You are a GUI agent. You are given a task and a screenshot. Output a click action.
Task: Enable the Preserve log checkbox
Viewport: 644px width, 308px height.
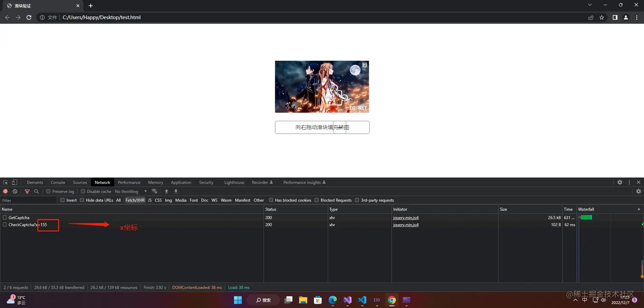pyautogui.click(x=49, y=191)
